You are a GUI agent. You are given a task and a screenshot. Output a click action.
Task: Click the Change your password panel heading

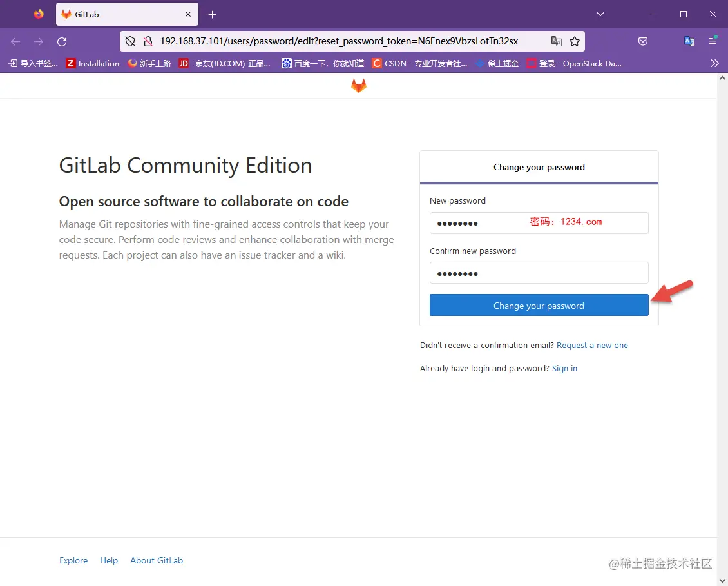pos(539,168)
